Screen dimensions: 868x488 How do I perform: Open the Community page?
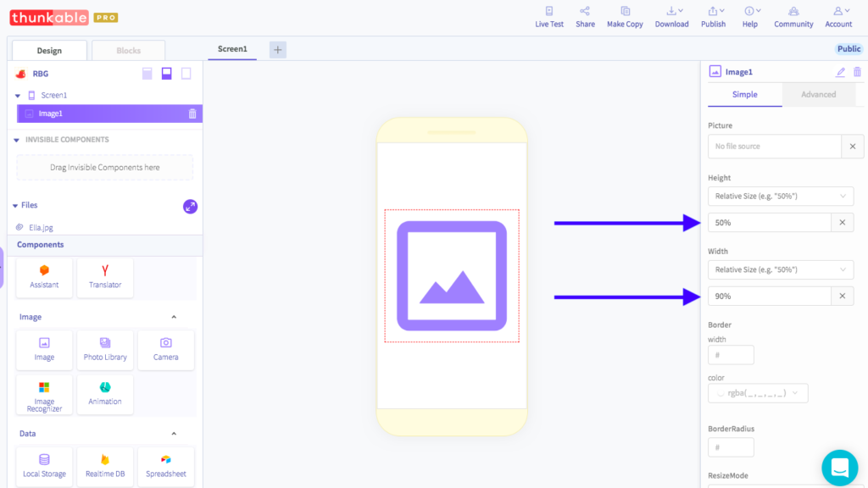pos(793,17)
